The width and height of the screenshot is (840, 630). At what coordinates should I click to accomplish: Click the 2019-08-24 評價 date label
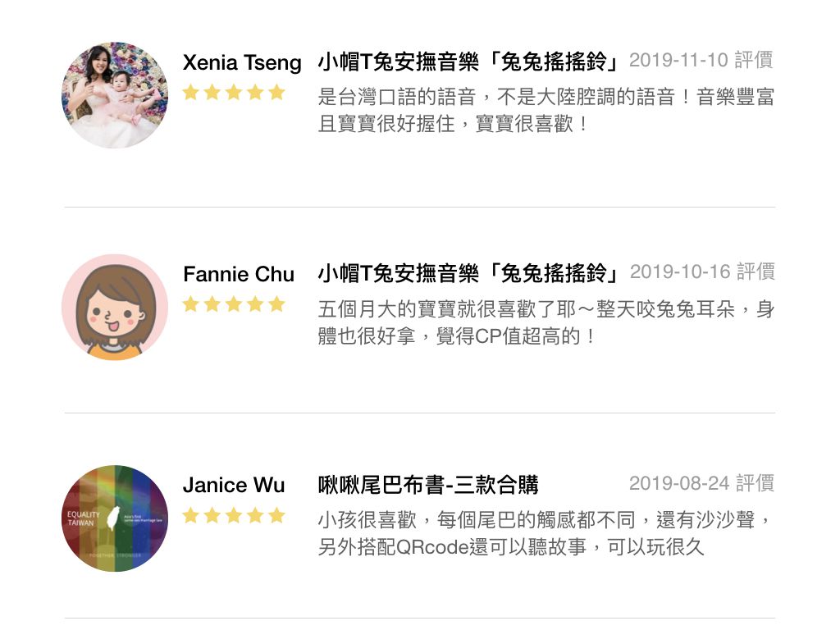tap(702, 483)
